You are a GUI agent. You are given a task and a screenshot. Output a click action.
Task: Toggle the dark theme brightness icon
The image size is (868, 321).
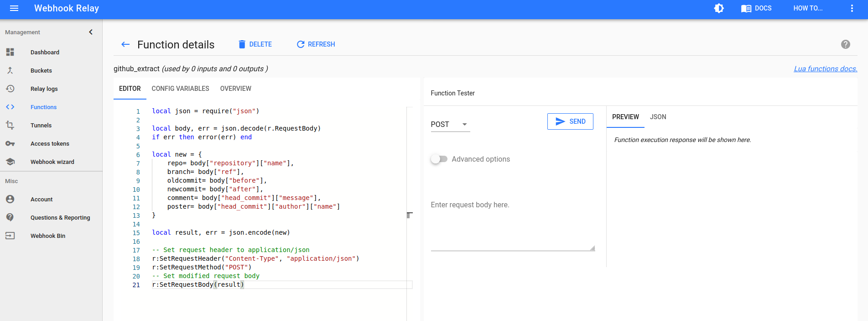(719, 8)
